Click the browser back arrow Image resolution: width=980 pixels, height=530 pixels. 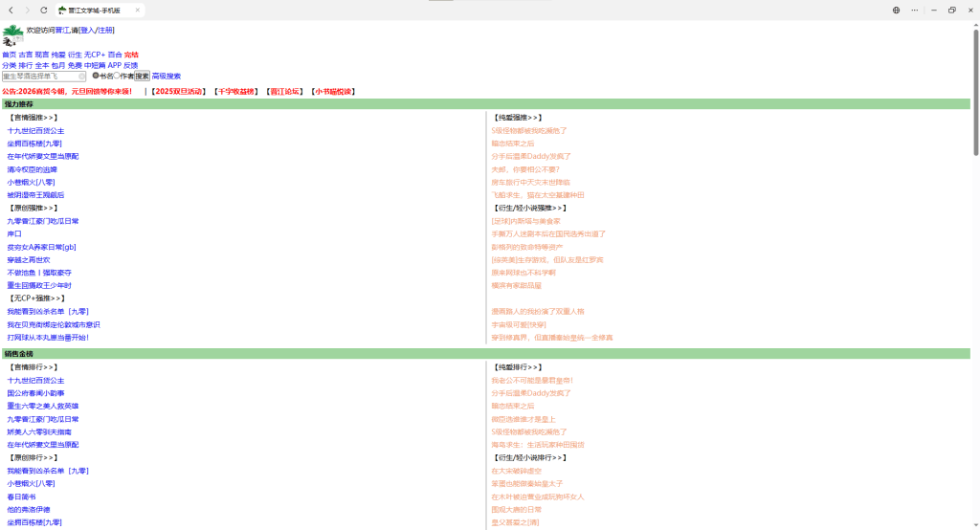pyautogui.click(x=11, y=10)
